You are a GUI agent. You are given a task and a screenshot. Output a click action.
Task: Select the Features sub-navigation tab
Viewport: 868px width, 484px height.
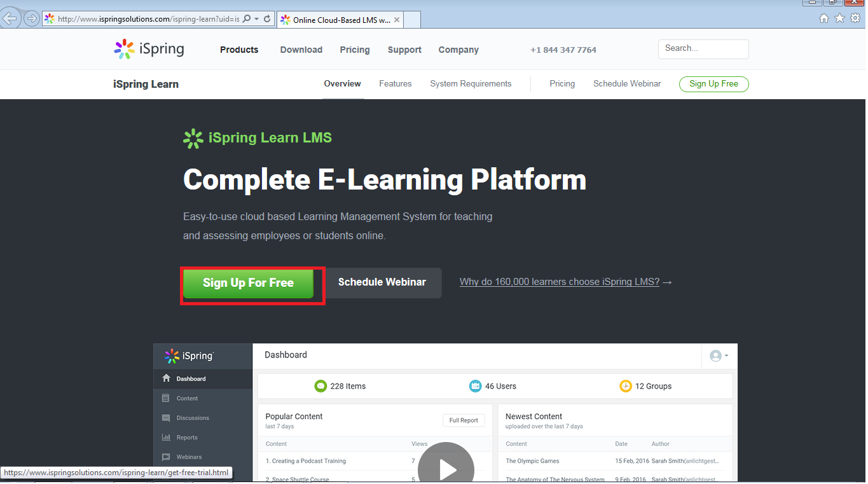tap(396, 83)
